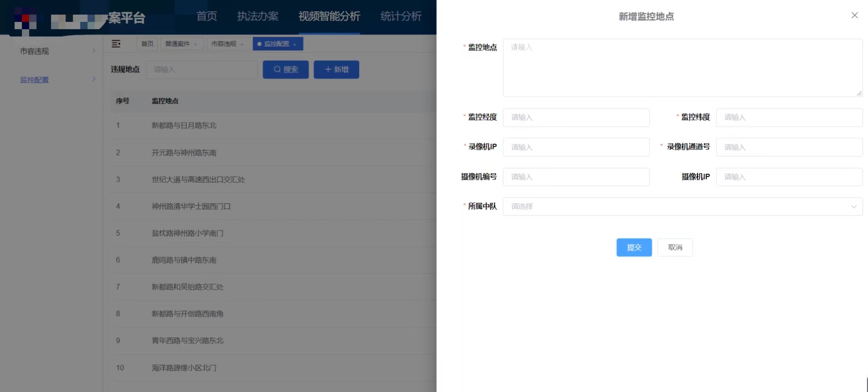Viewport: 868px width, 392px height.
Task: Select row 新都路和吴抬路交汇处
Action: 272,286
